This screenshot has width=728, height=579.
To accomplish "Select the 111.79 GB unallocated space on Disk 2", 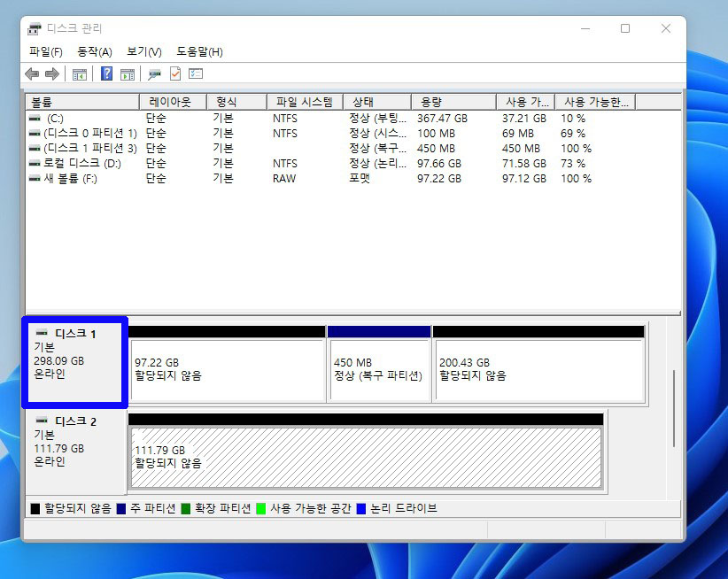I will coord(366,460).
